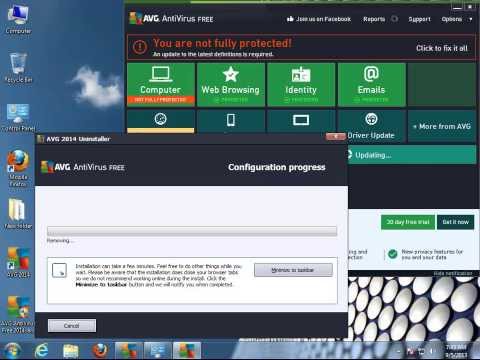Screen dimensions: 480x360
Task: Open the Windows Start menu
Action: point(12,351)
